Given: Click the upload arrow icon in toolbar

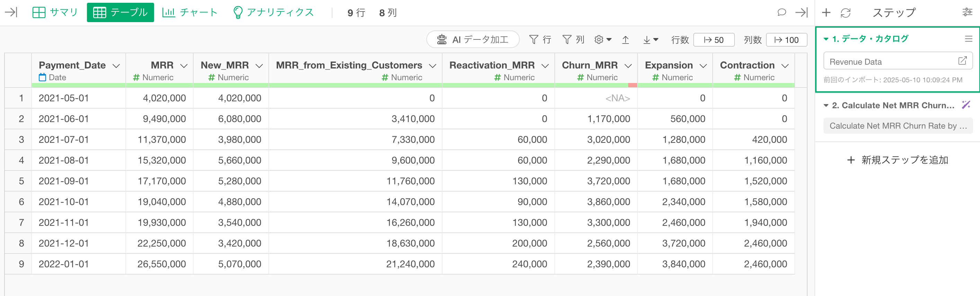Looking at the screenshot, I should (x=625, y=40).
